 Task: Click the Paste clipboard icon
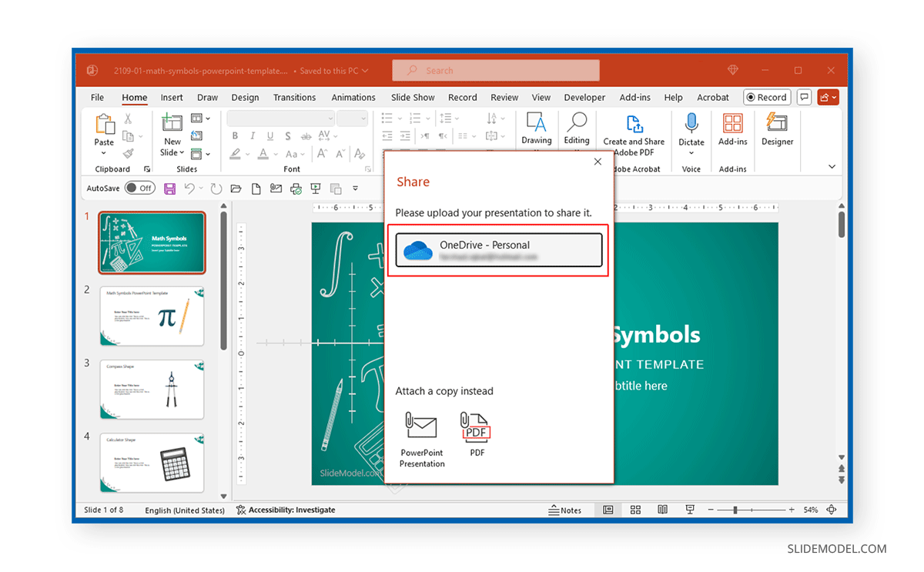pyautogui.click(x=104, y=123)
